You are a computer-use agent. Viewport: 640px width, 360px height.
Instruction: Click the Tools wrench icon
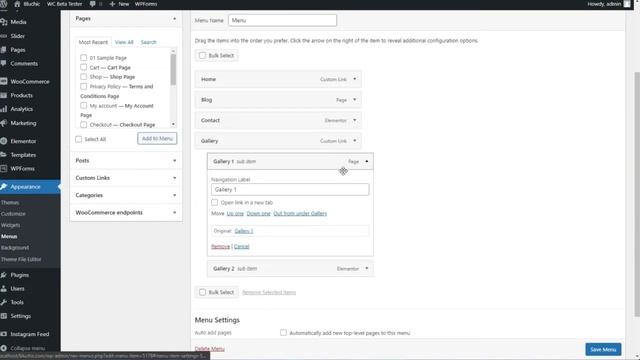tap(4, 302)
